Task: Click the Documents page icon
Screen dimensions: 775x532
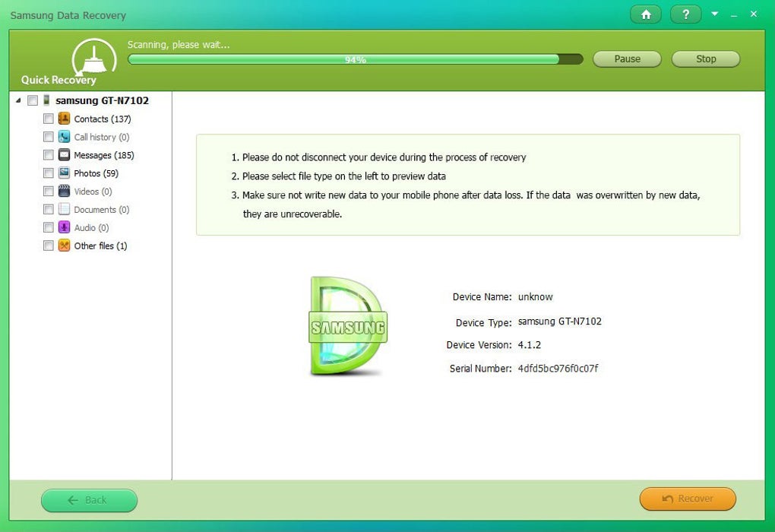Action: click(x=64, y=209)
